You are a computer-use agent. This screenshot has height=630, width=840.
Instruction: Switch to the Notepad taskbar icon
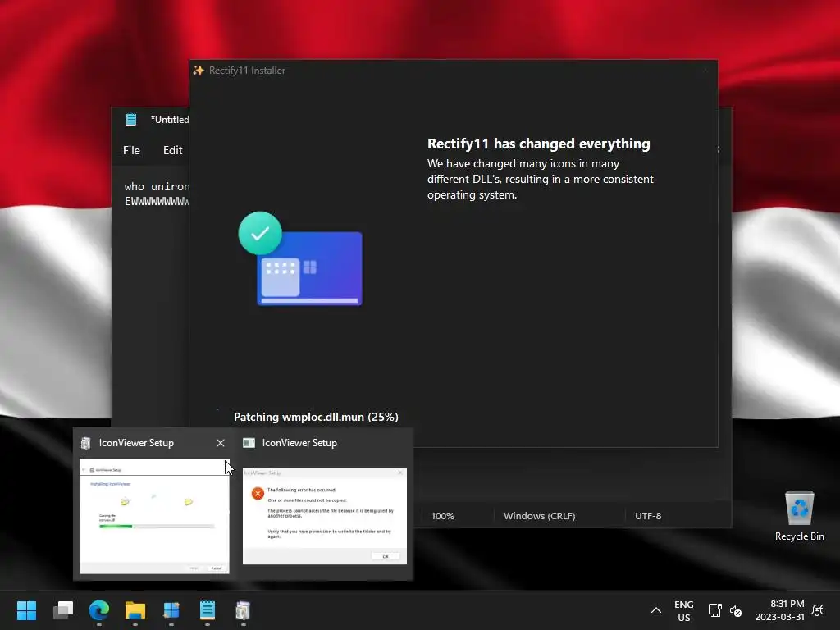tap(208, 610)
